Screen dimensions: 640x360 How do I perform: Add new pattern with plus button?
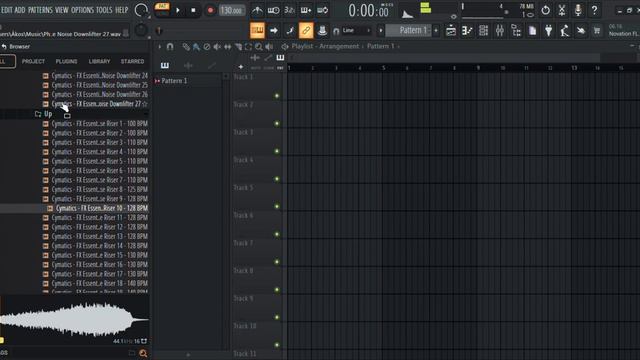(x=436, y=30)
